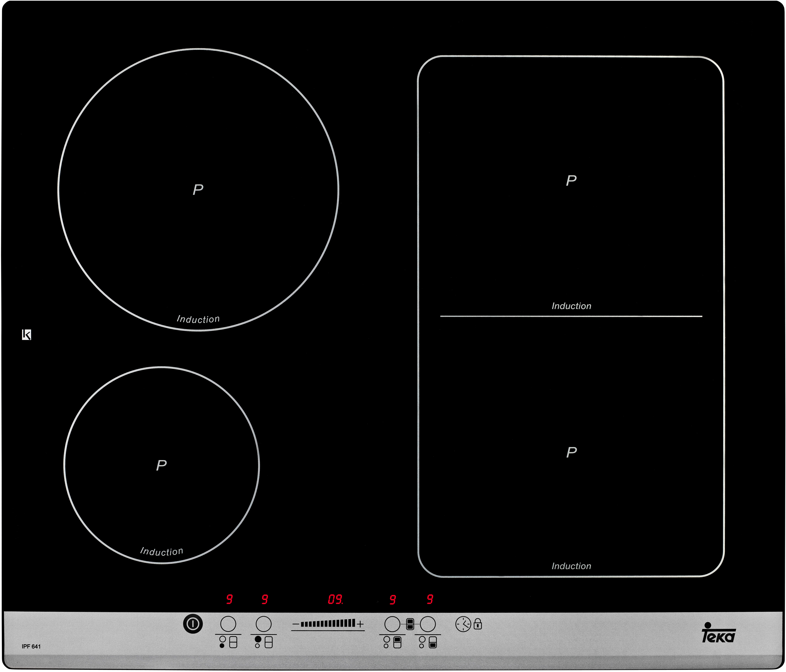Click the IPF 641 model label

pyautogui.click(x=31, y=647)
